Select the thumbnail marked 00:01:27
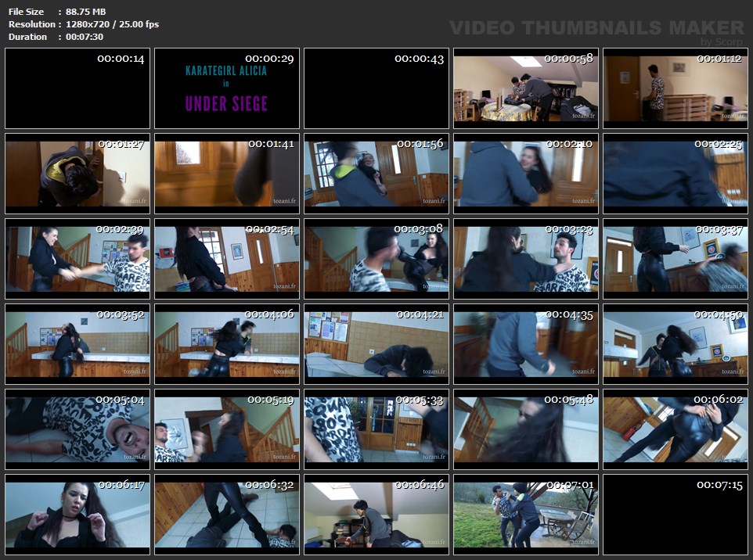 (x=77, y=174)
